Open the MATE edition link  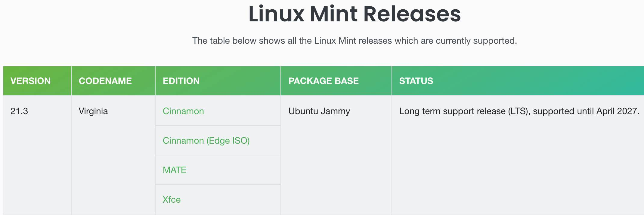[x=175, y=170]
